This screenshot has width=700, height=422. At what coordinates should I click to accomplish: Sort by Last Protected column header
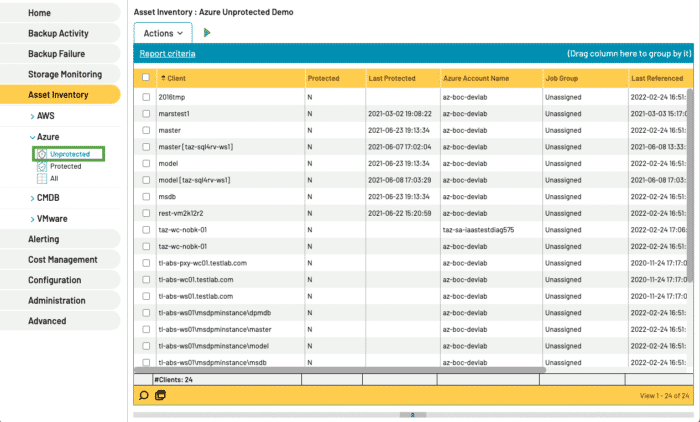pyautogui.click(x=403, y=78)
